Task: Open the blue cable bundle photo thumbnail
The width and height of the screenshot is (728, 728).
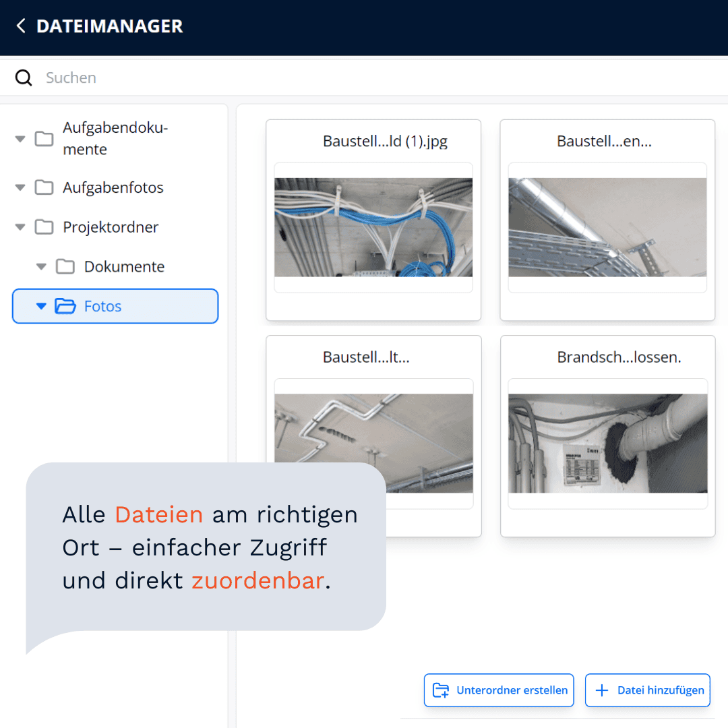Action: 373,227
